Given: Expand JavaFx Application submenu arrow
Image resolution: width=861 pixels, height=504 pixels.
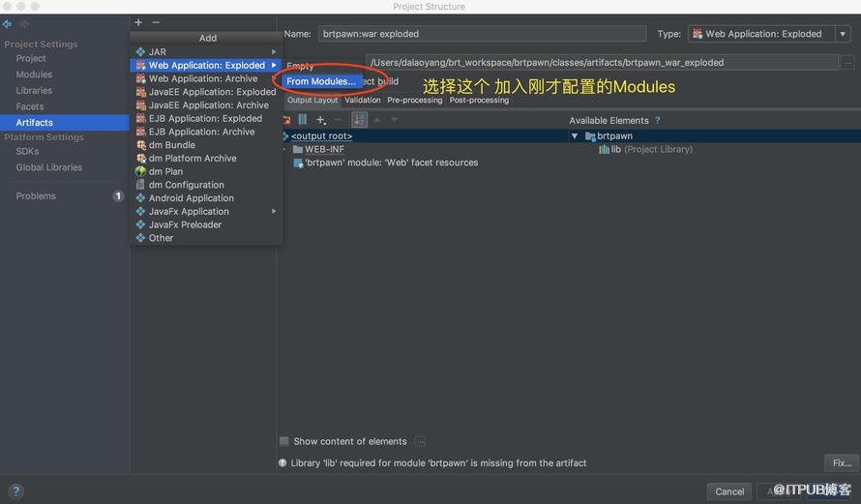Looking at the screenshot, I should 274,212.
